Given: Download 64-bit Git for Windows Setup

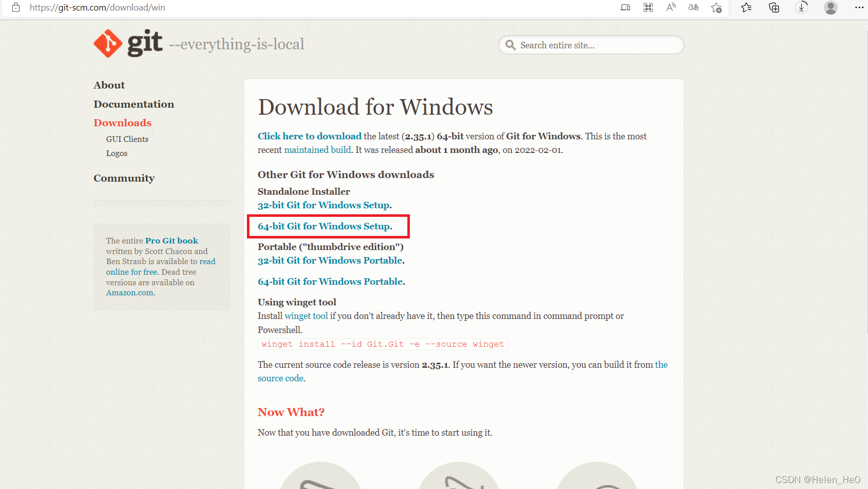Looking at the screenshot, I should [324, 226].
